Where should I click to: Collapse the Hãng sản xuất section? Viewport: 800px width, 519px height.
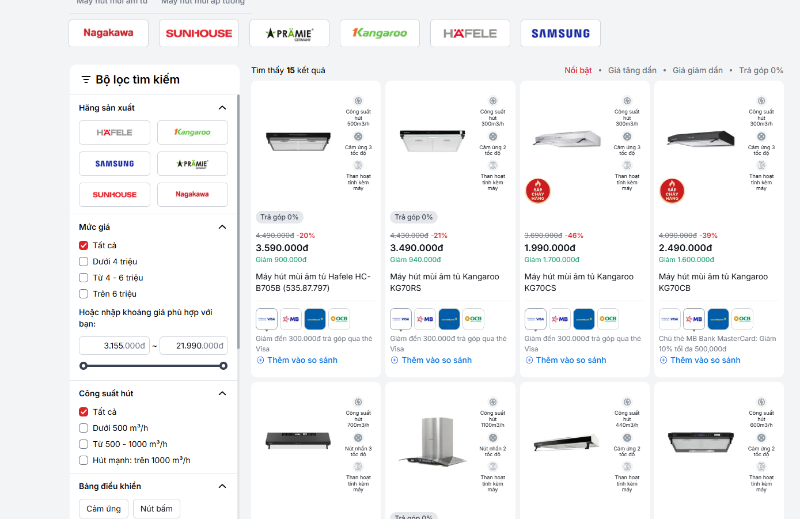click(222, 108)
